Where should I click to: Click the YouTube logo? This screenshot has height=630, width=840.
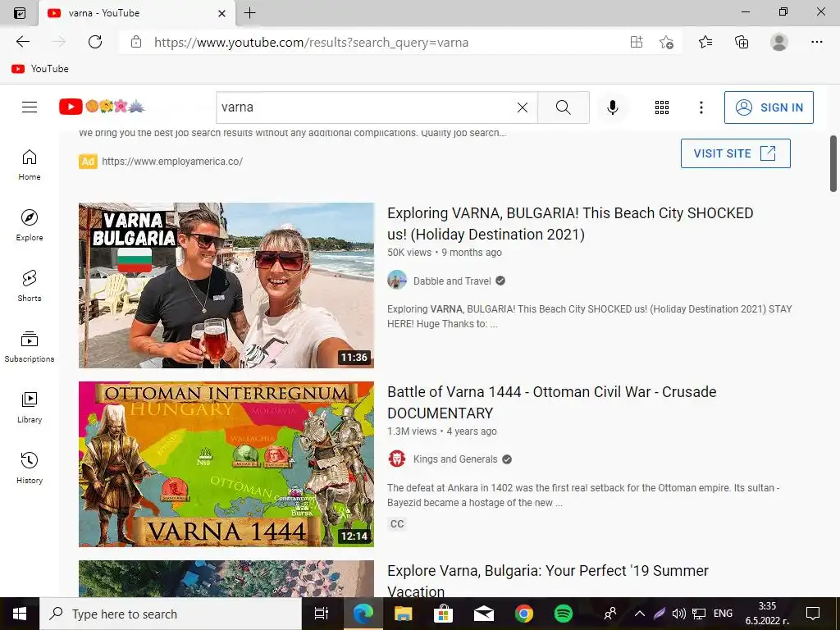coord(102,107)
